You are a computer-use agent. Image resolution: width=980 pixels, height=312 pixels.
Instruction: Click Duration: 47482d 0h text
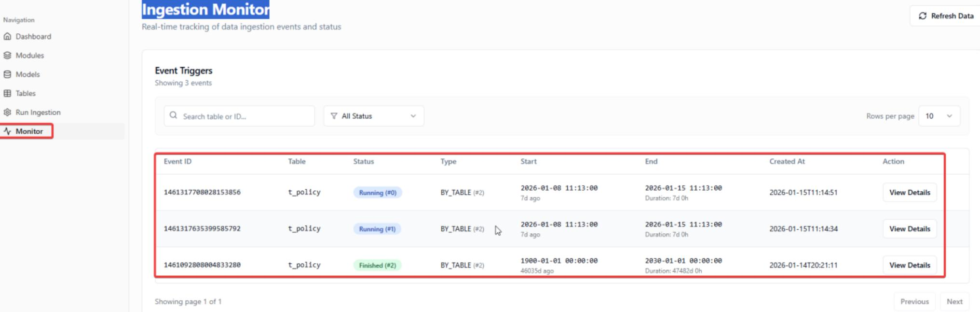tap(673, 271)
